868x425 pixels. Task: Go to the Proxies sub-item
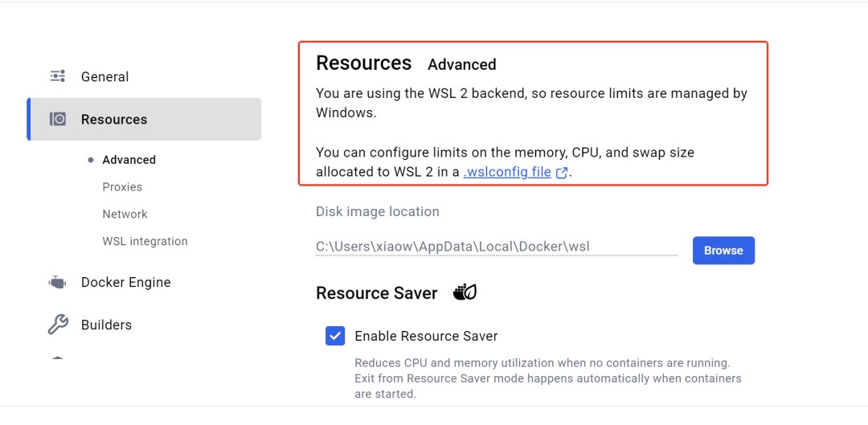pos(122,187)
